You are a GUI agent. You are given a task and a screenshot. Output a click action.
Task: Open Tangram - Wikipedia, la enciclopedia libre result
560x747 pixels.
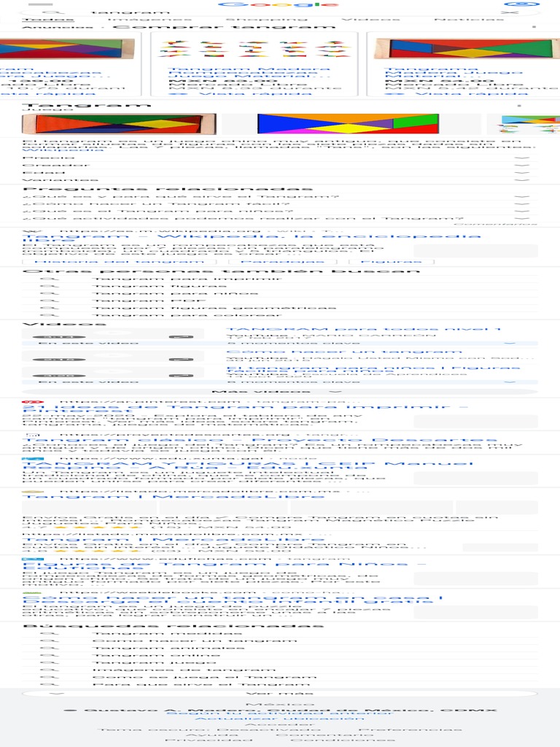click(252, 239)
